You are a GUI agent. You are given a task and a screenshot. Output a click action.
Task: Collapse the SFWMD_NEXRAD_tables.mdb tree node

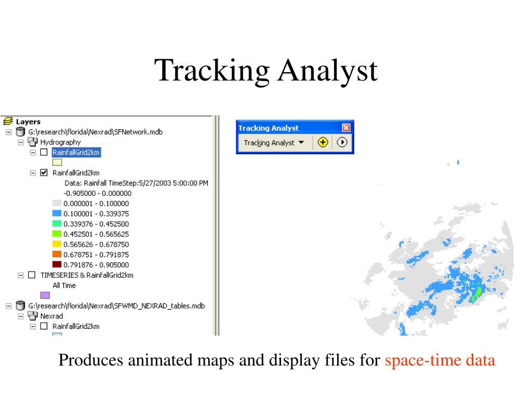point(8,306)
